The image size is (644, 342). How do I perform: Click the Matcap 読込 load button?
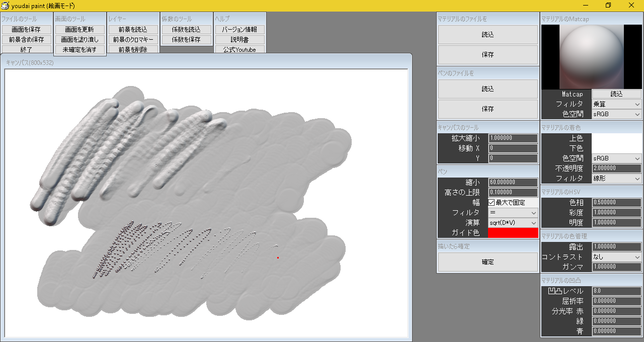616,94
